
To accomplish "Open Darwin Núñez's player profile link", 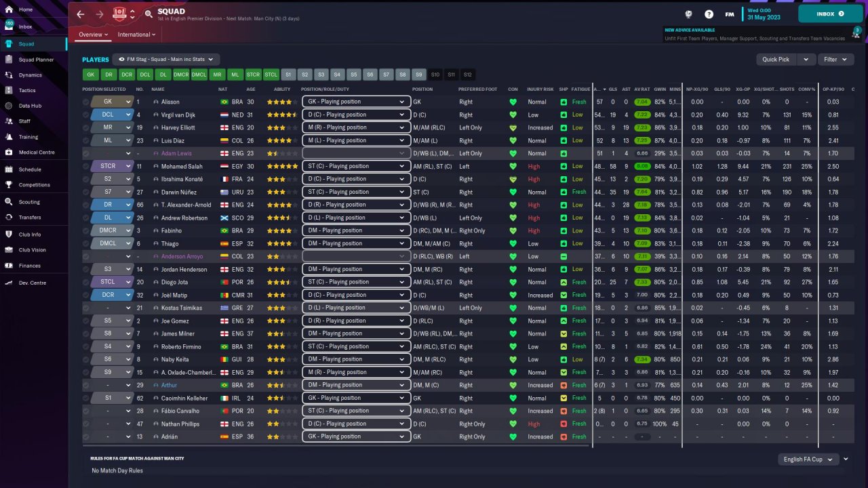I will click(x=180, y=192).
